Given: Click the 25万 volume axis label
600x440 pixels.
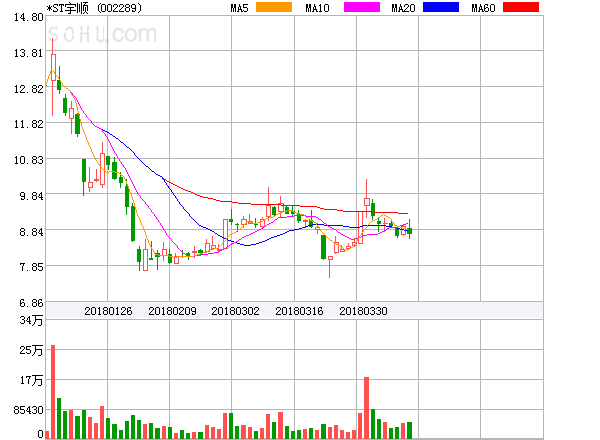Looking at the screenshot, I should click(31, 350).
